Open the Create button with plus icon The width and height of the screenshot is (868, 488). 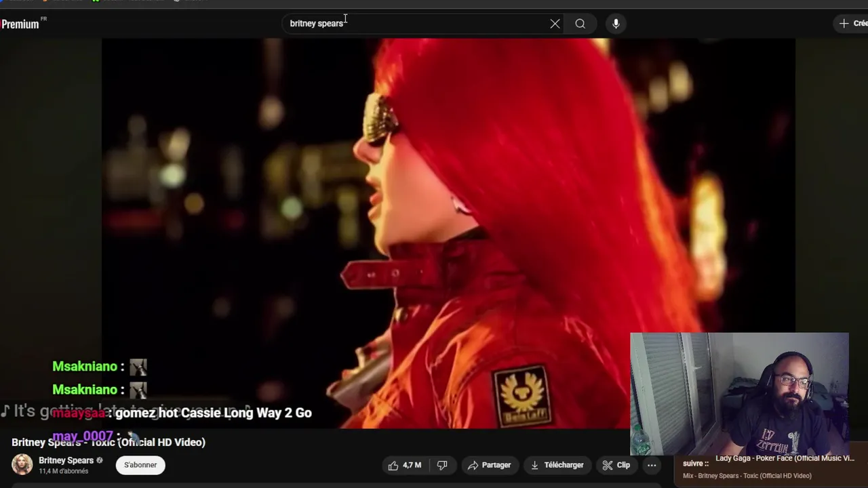852,24
